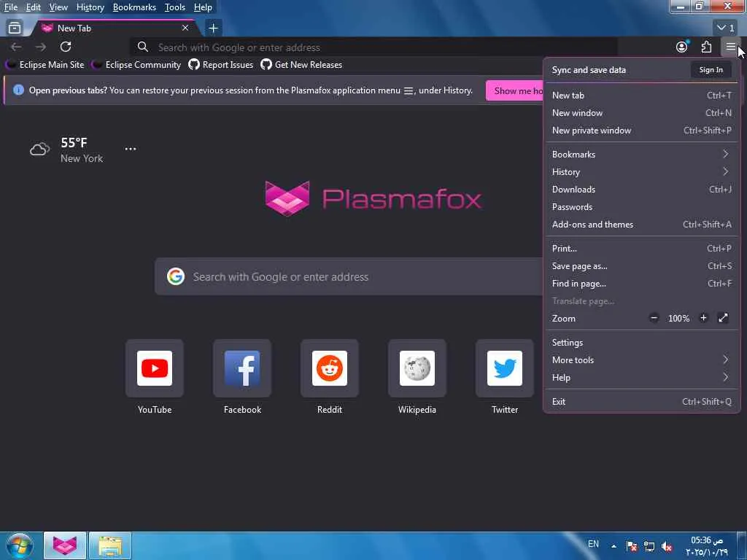The width and height of the screenshot is (747, 560).
Task: Decrease zoom with the minus button
Action: (654, 318)
